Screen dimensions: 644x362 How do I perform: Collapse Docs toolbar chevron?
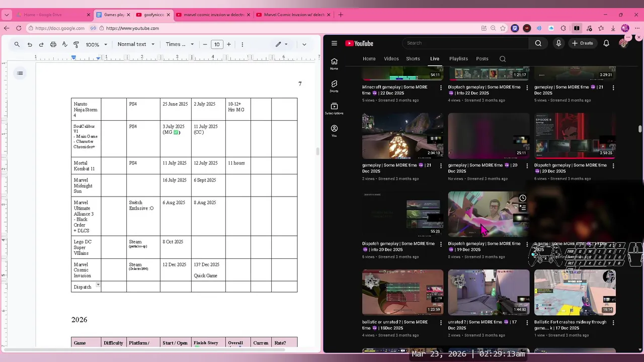pos(304,44)
